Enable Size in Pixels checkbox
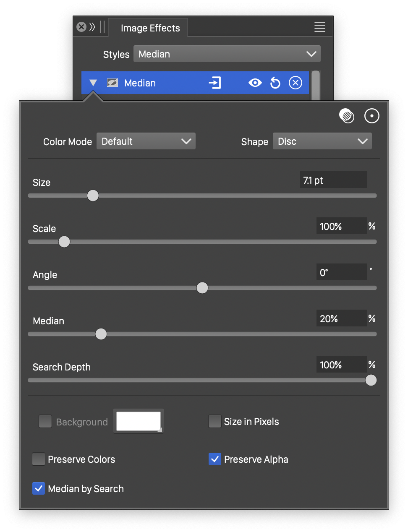The image size is (408, 532). 215,422
